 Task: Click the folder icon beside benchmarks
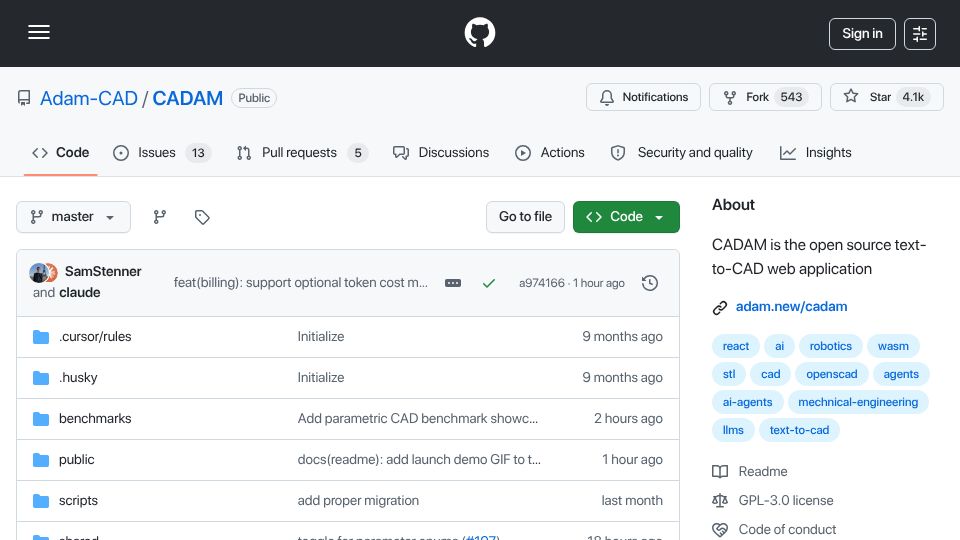coord(41,419)
